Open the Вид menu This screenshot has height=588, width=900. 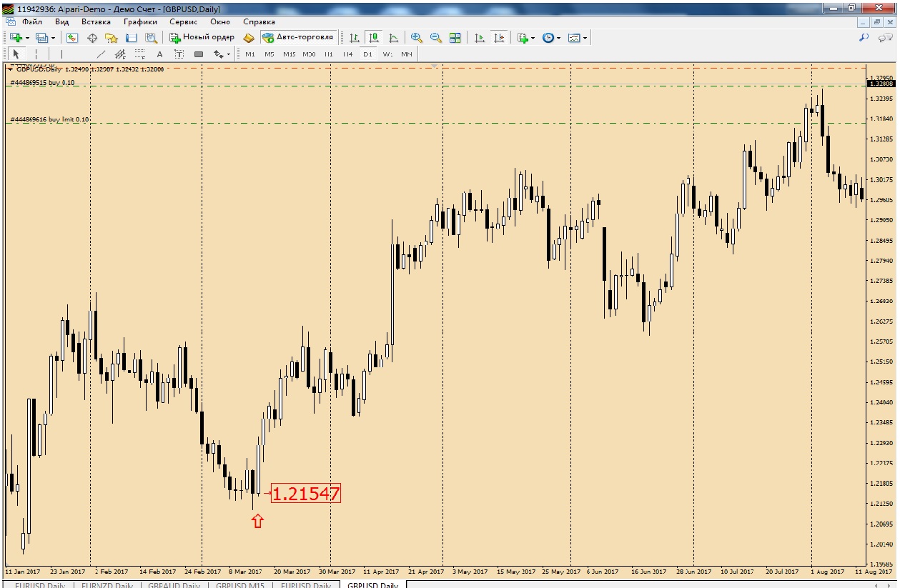pos(62,21)
